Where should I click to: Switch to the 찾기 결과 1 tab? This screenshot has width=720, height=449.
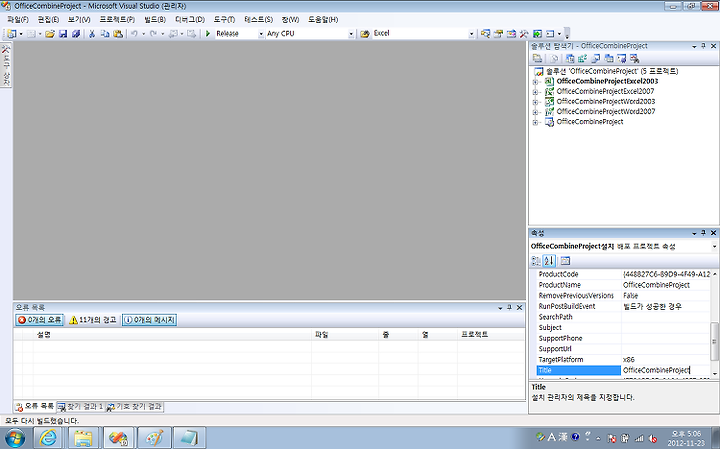coord(80,407)
